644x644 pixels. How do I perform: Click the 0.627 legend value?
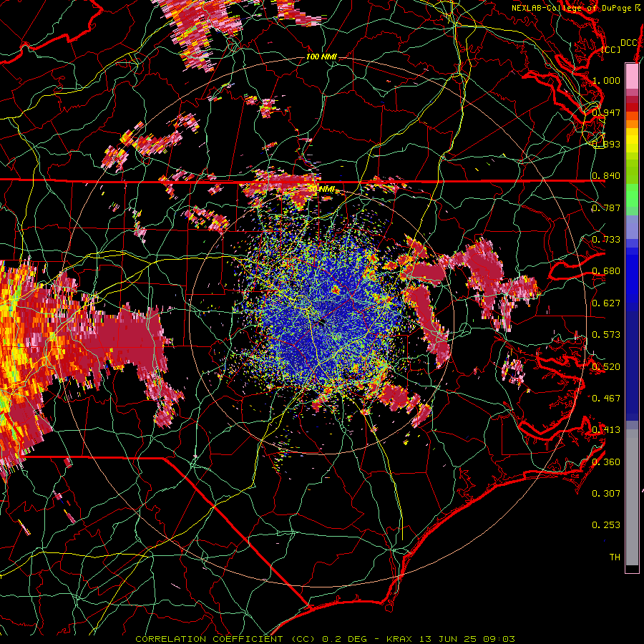(606, 303)
